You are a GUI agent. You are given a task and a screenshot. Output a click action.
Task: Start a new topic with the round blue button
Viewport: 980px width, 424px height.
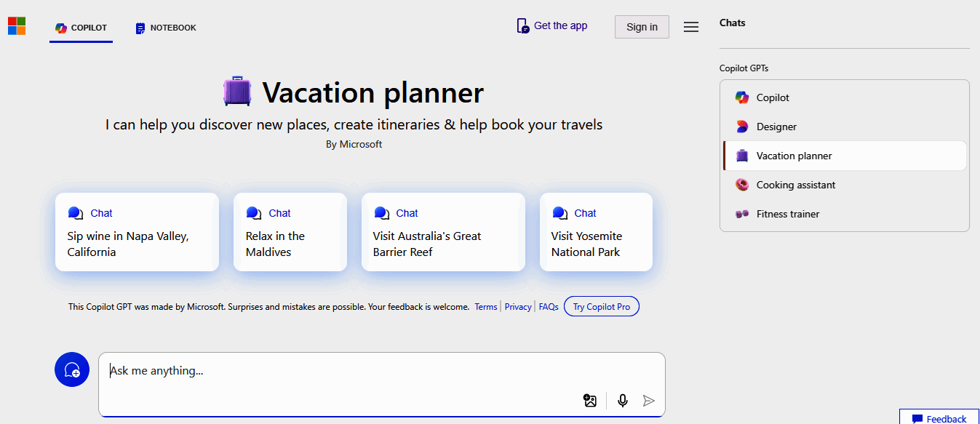[72, 370]
